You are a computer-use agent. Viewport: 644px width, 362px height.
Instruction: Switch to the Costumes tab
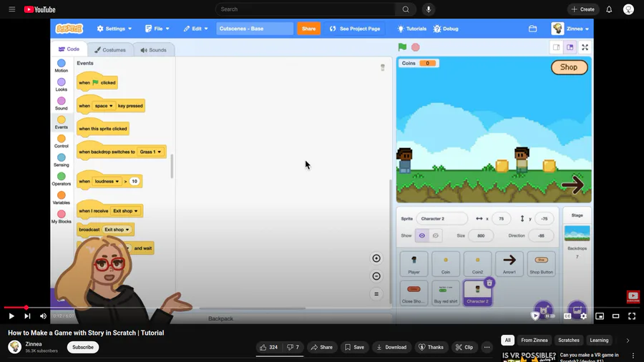110,50
